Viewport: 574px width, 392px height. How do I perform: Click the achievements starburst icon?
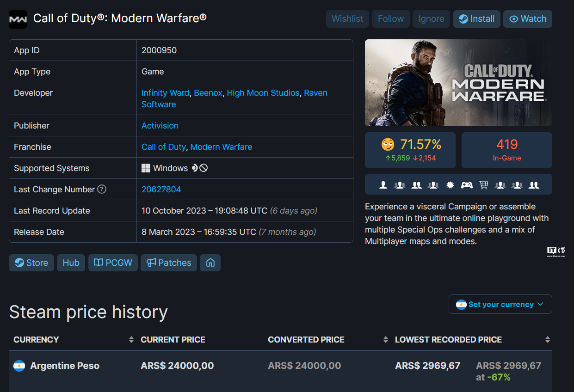point(450,185)
